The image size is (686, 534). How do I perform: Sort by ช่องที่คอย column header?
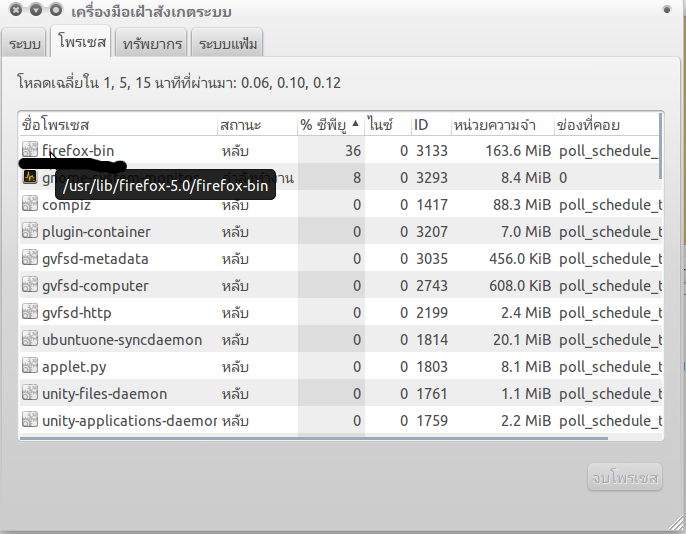607,125
